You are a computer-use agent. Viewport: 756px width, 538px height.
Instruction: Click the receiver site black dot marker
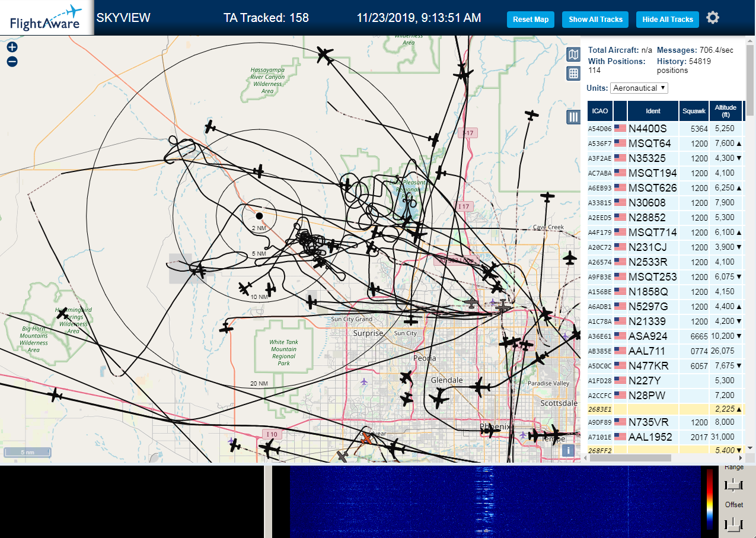pyautogui.click(x=259, y=215)
